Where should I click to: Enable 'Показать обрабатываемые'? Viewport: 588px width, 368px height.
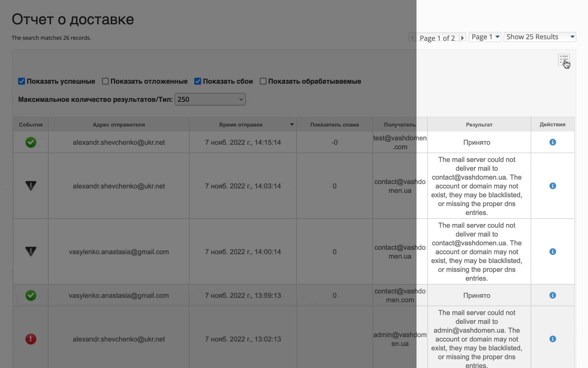pyautogui.click(x=263, y=81)
